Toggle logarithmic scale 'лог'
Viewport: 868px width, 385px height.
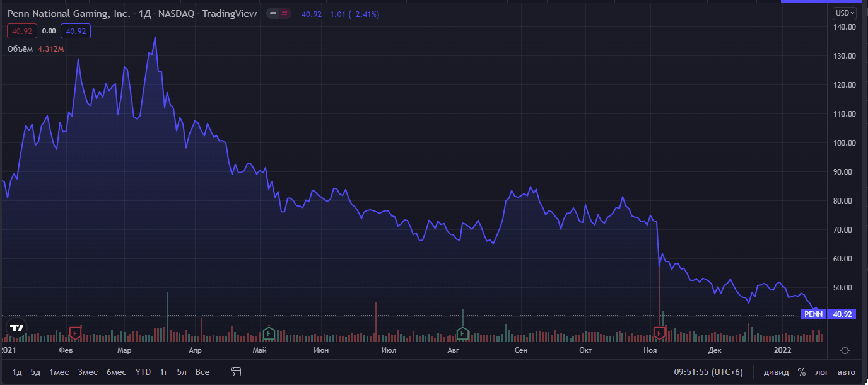[x=822, y=372]
